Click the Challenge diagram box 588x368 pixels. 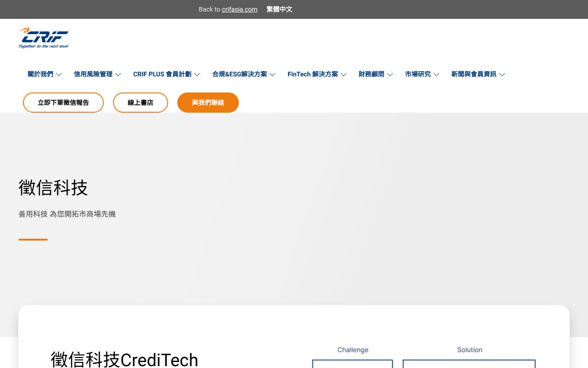(x=352, y=364)
